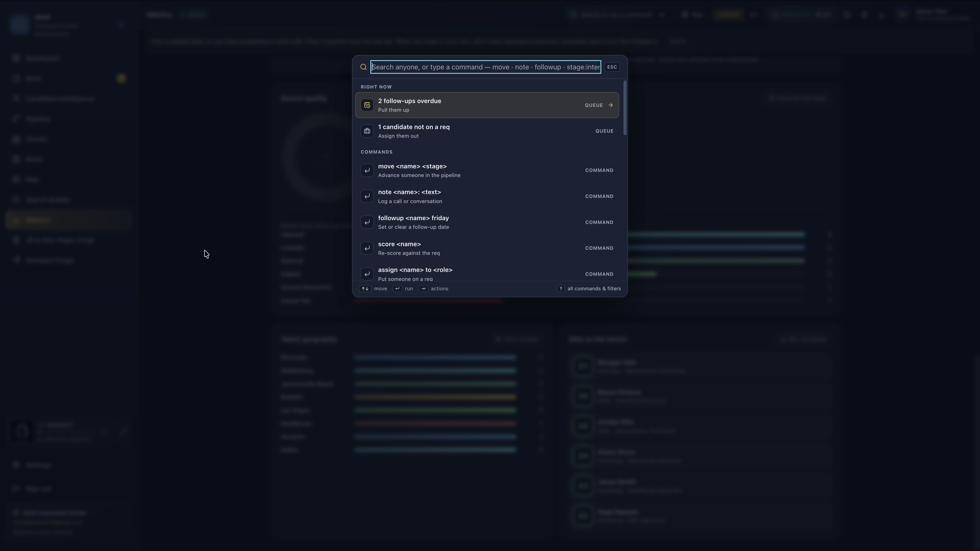
Task: Select the 1 candidate not on a req item
Action: pyautogui.click(x=487, y=131)
